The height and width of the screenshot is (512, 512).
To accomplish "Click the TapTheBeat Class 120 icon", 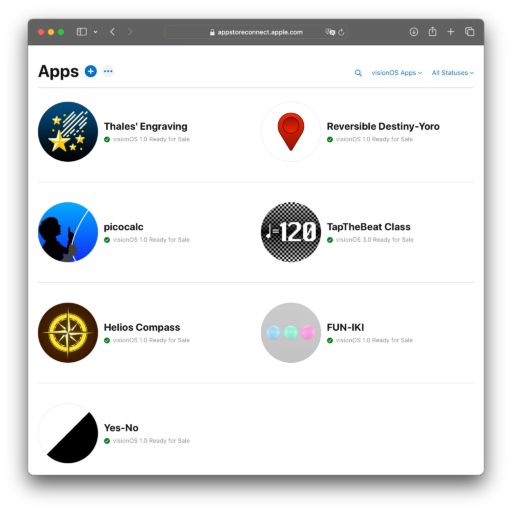I will 291,232.
